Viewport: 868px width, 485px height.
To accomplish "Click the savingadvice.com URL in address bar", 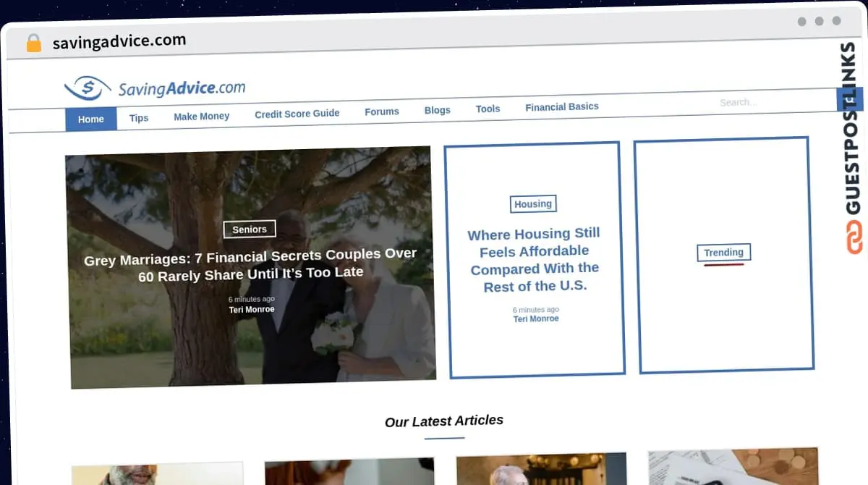I will (x=119, y=41).
